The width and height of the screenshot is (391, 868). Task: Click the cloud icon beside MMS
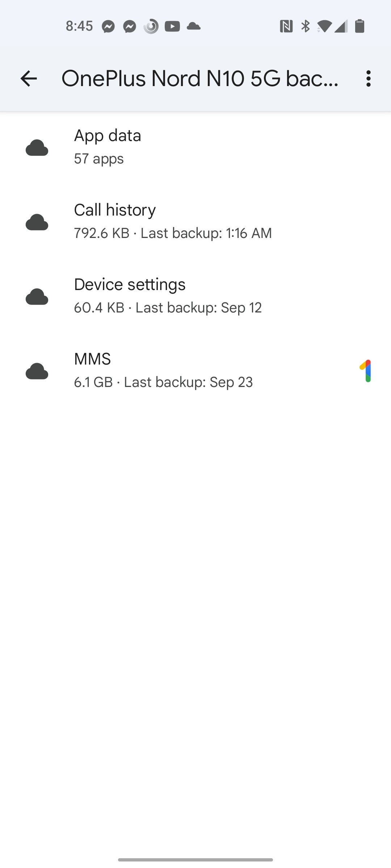coord(37,371)
